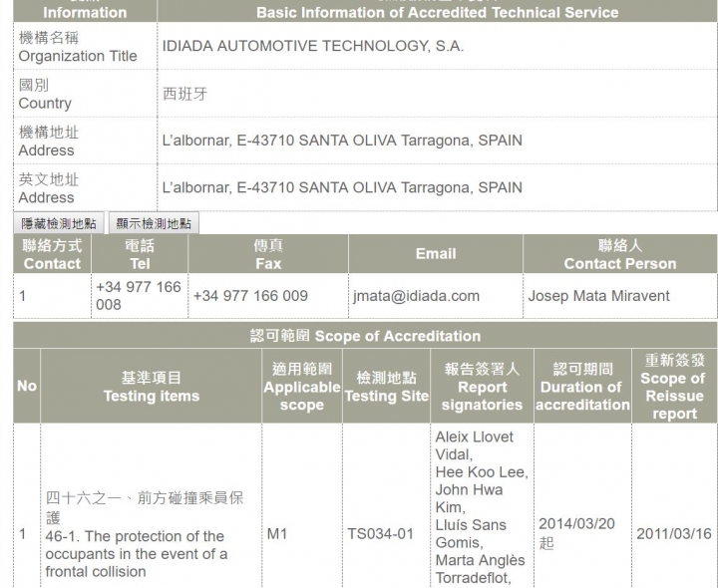This screenshot has width=718, height=588.
Task: Click the Report signatories column header
Action: tap(482, 387)
